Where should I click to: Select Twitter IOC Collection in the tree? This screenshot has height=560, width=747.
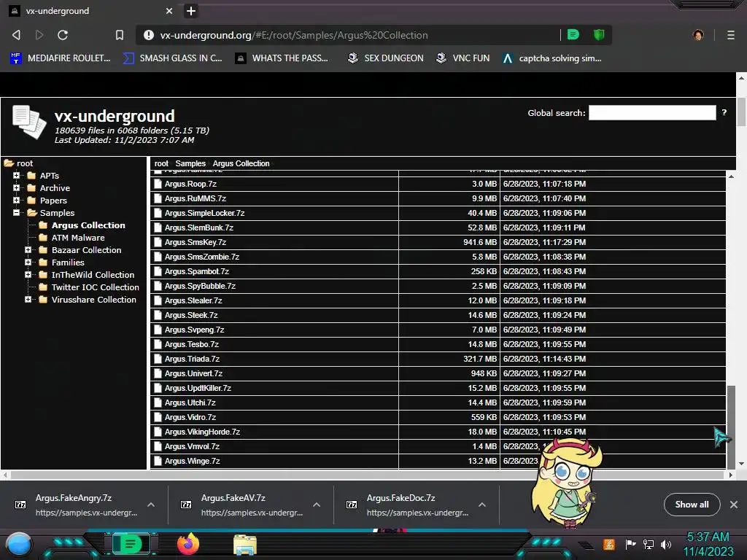pyautogui.click(x=96, y=287)
